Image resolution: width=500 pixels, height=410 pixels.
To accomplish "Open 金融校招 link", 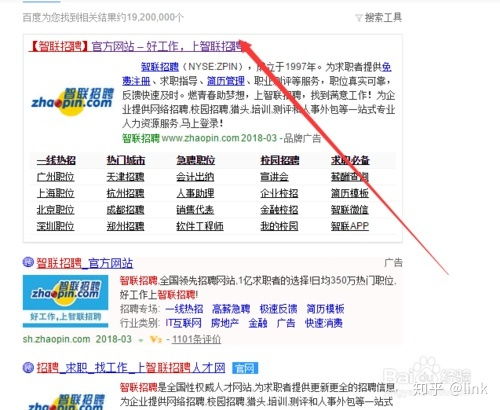I will coord(279,210).
